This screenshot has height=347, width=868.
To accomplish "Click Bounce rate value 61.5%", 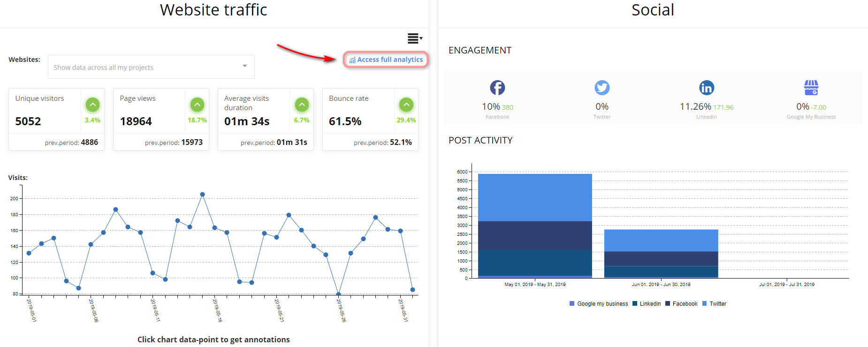I will (345, 121).
